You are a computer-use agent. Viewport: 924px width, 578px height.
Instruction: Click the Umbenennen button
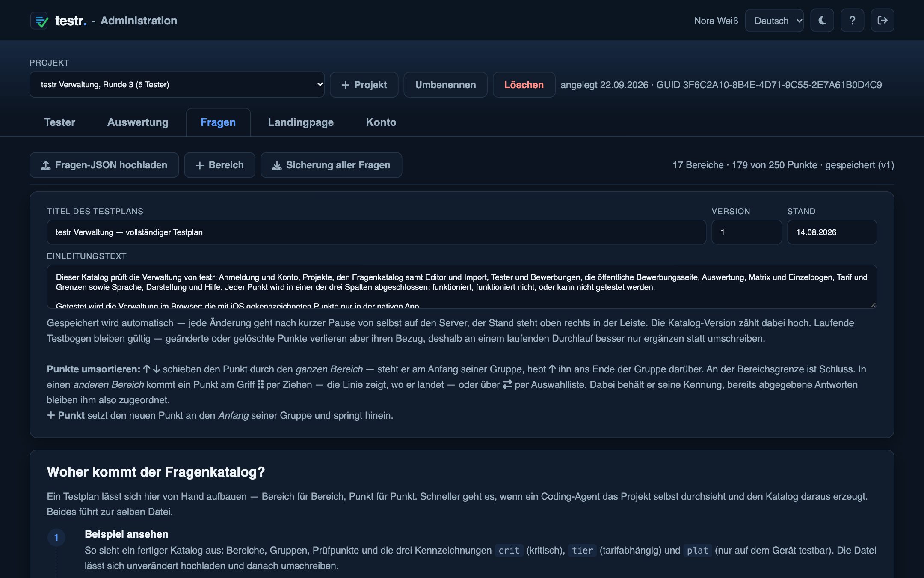coord(445,85)
